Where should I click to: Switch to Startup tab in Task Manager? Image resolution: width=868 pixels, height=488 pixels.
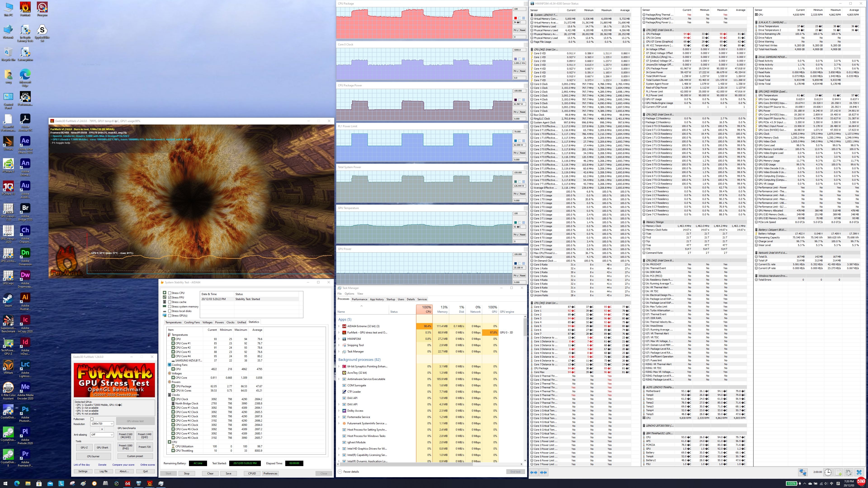tap(391, 299)
